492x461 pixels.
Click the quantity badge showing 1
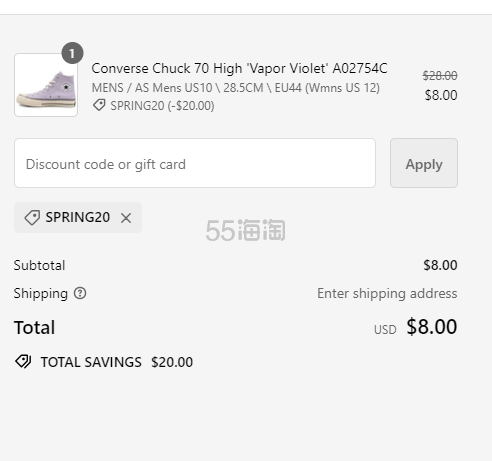[x=72, y=53]
